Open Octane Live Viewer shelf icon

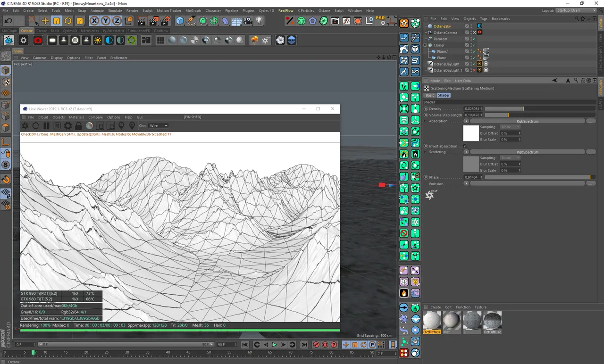8,41
